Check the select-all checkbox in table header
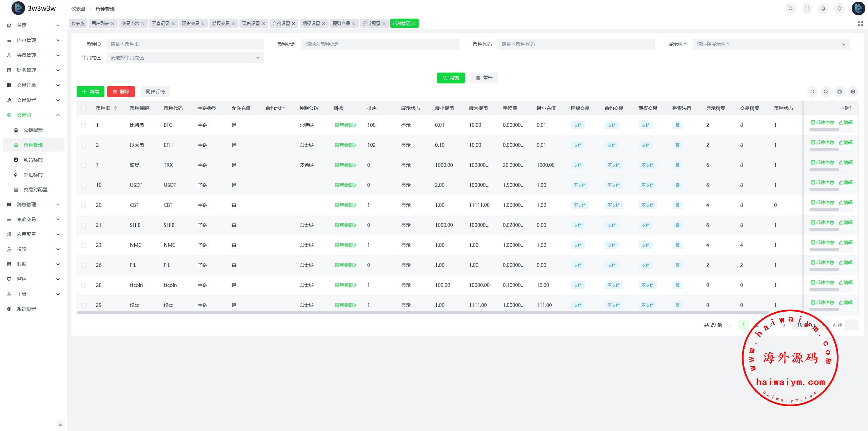The width and height of the screenshot is (868, 431). pos(84,108)
